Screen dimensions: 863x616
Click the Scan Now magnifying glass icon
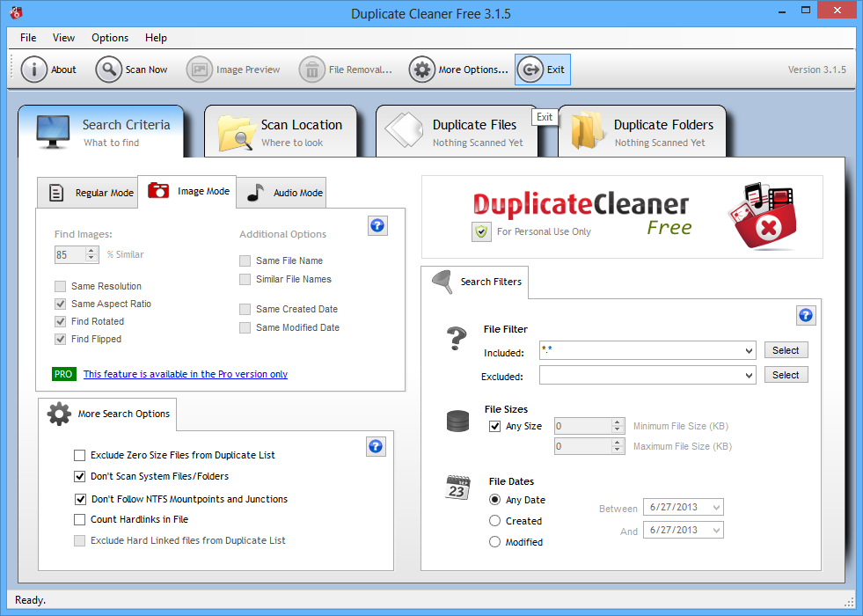pos(109,69)
